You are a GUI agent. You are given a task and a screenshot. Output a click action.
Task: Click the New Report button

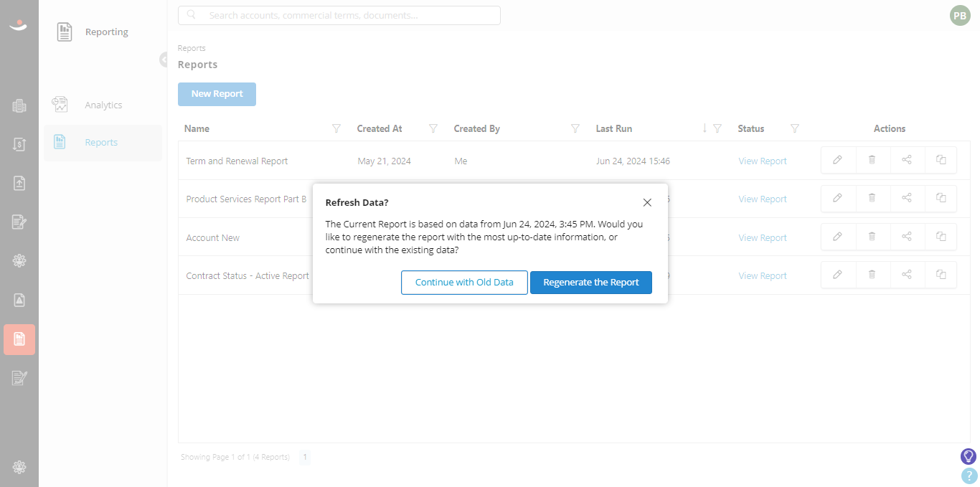coord(217,94)
